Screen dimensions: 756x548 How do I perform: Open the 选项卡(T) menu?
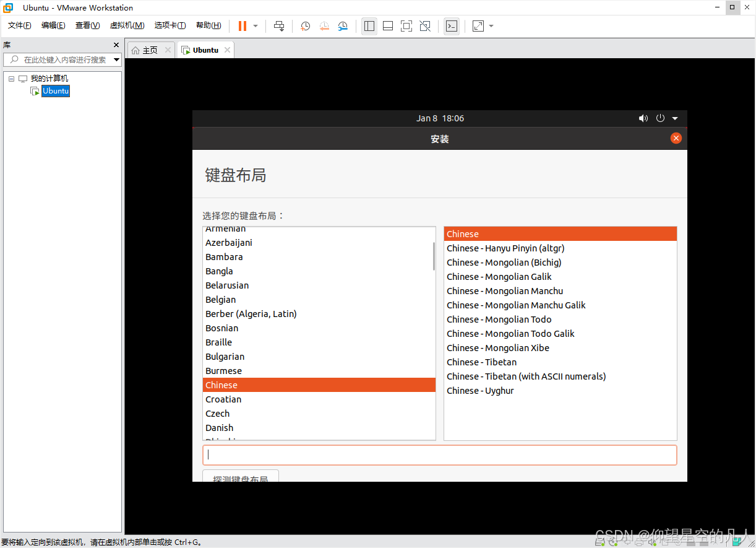170,25
